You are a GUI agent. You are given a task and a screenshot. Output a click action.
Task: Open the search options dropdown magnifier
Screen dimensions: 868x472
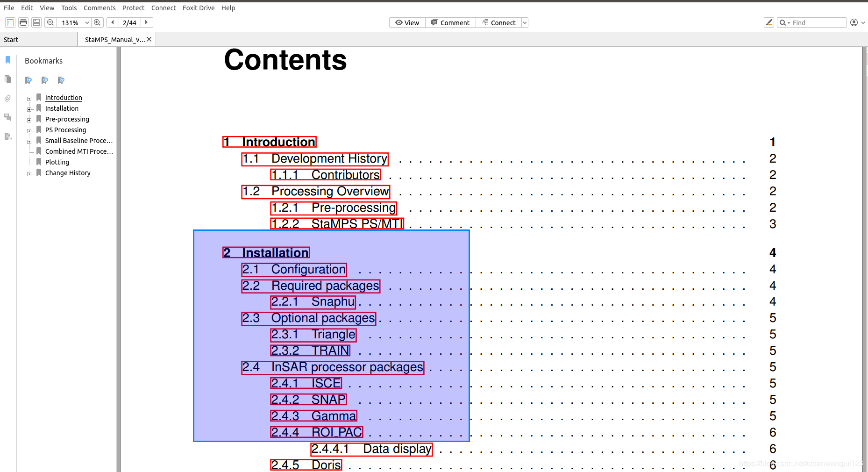click(x=784, y=22)
